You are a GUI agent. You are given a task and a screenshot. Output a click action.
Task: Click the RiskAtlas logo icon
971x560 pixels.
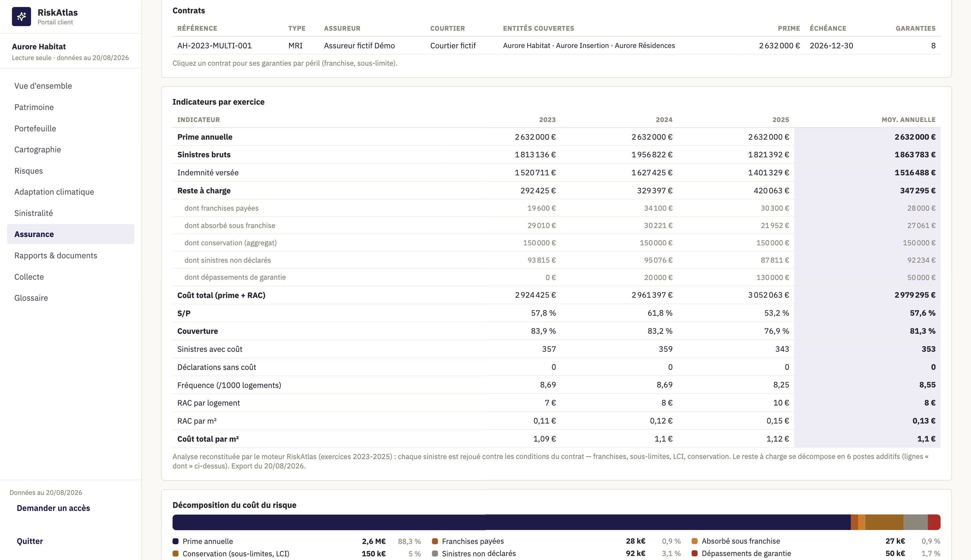point(22,17)
